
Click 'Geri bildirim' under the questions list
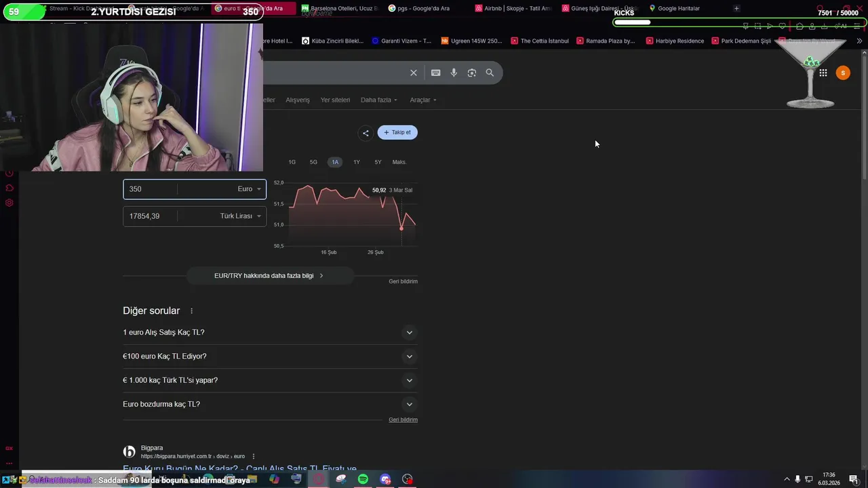[403, 420]
